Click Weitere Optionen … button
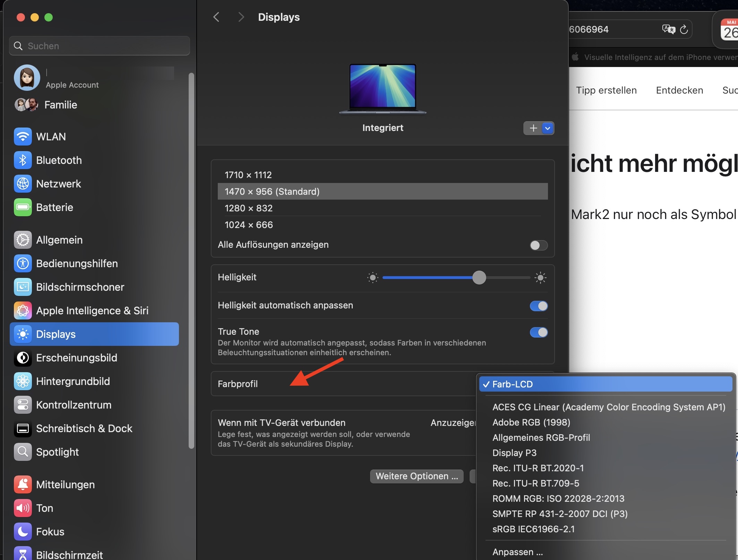This screenshot has height=560, width=738. click(x=417, y=476)
